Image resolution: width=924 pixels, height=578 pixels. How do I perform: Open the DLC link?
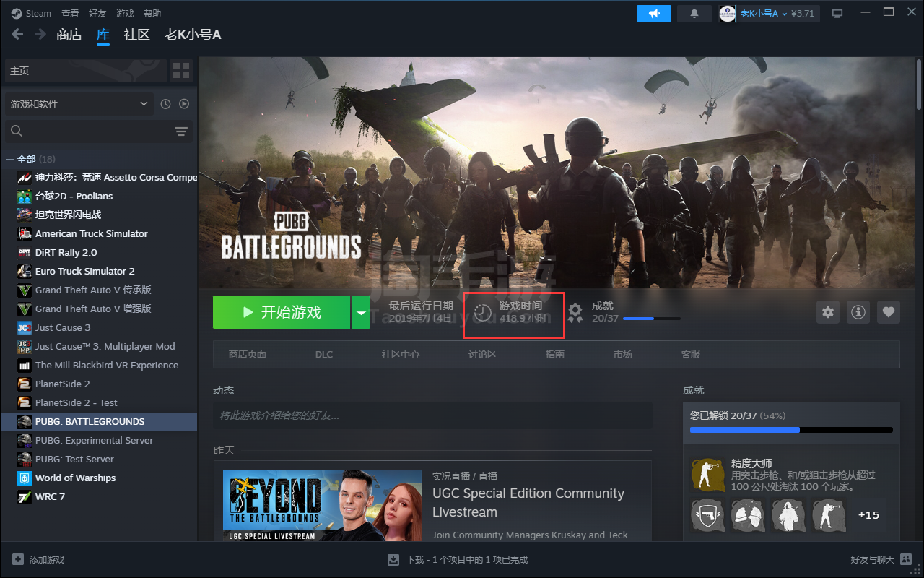tap(324, 354)
